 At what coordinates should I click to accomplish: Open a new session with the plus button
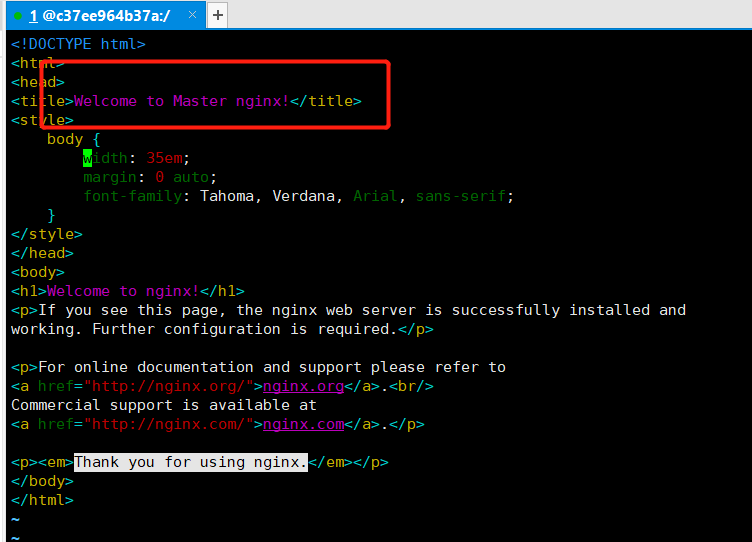(218, 15)
